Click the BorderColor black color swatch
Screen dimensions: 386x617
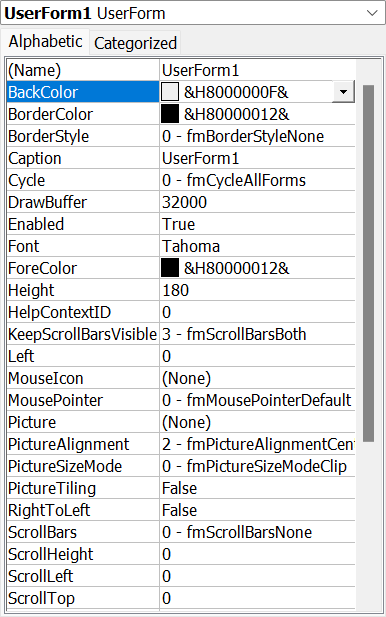(170, 114)
